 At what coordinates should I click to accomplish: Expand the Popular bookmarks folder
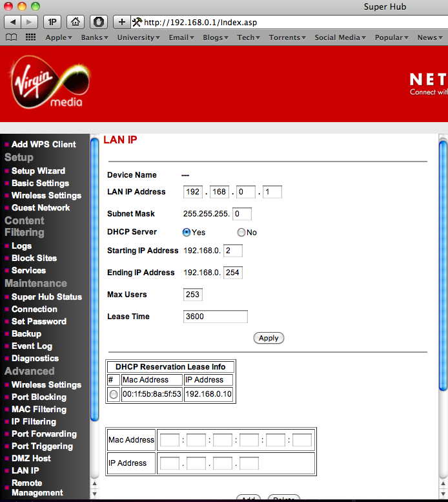[x=391, y=37]
